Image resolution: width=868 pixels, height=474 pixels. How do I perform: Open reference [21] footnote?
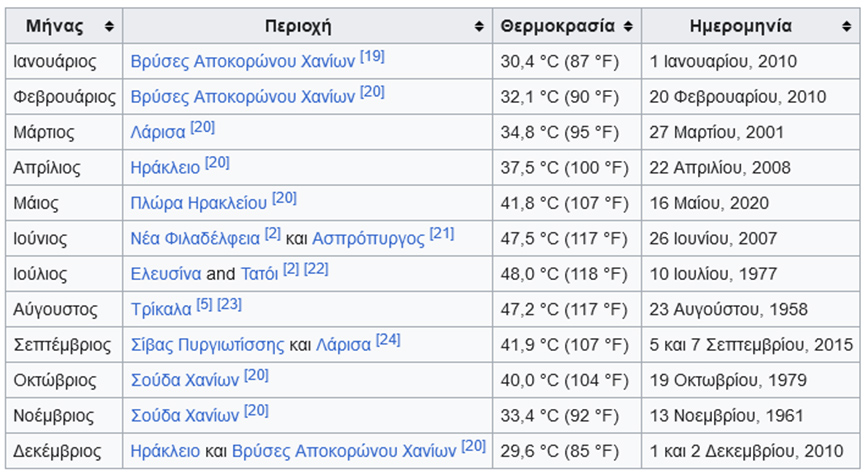(x=442, y=234)
